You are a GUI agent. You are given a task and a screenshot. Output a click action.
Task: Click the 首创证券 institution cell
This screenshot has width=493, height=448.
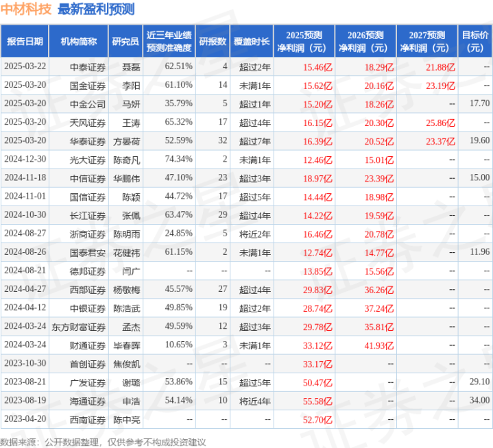[87, 364]
